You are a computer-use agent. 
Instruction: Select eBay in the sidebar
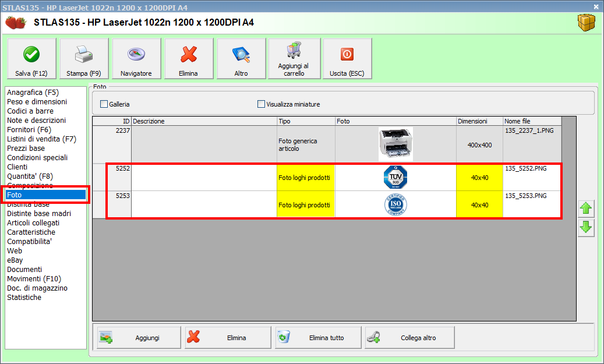coord(15,260)
